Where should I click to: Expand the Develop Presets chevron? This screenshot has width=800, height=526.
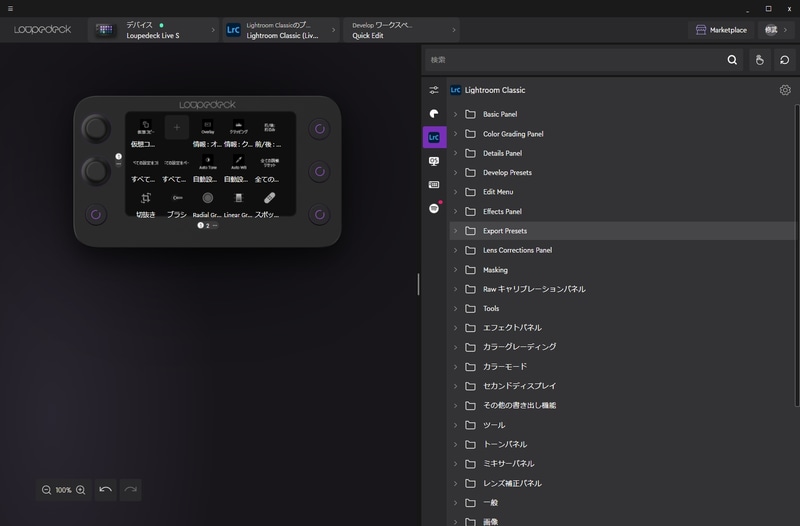(x=456, y=172)
